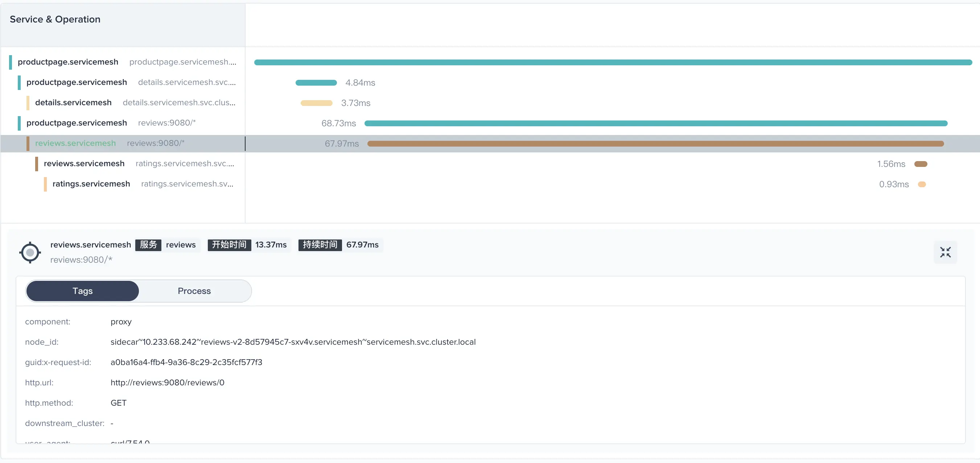Click the 1.56ms brown span bar
980x463 pixels.
[x=921, y=164]
